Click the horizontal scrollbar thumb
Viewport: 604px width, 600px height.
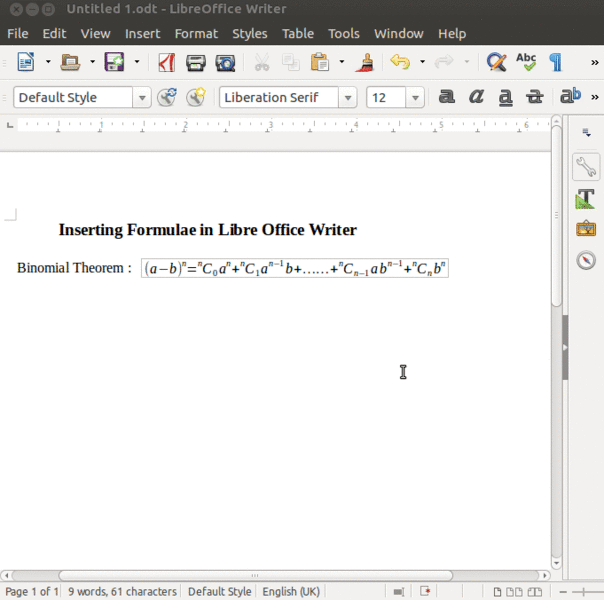click(255, 576)
